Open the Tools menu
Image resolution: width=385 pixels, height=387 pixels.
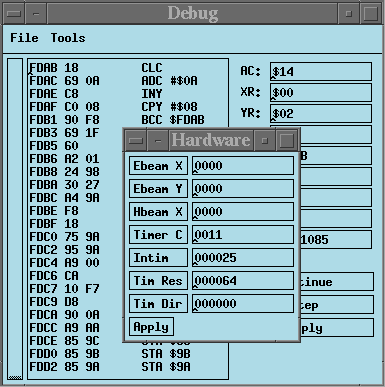click(x=68, y=38)
